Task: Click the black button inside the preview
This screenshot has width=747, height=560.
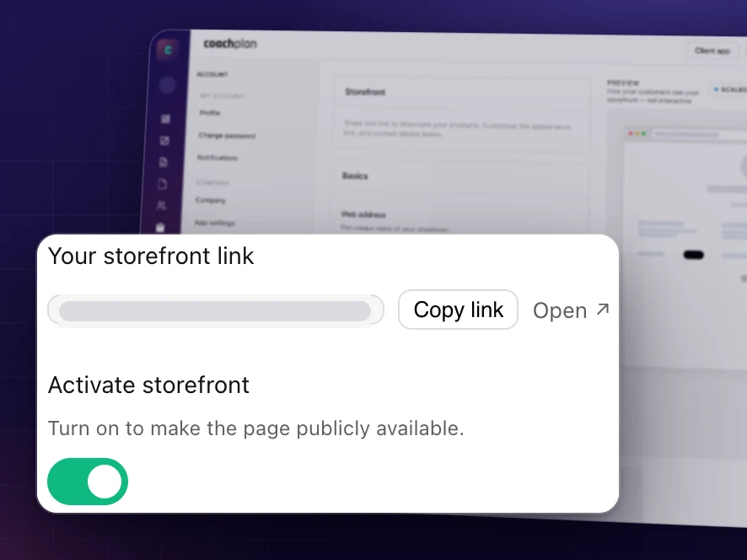Action: pos(693,255)
